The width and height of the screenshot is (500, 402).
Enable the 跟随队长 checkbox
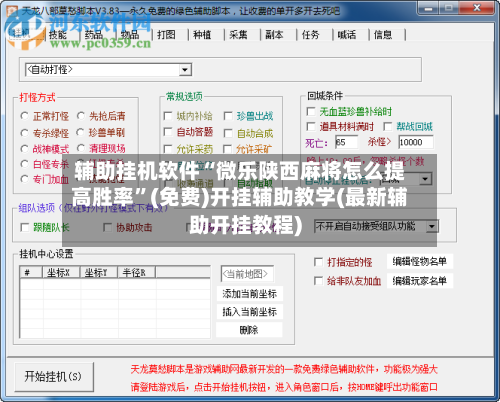click(x=25, y=228)
